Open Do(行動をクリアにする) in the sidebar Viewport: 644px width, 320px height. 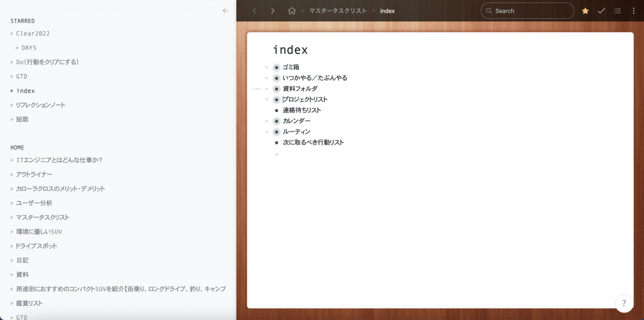pos(47,62)
